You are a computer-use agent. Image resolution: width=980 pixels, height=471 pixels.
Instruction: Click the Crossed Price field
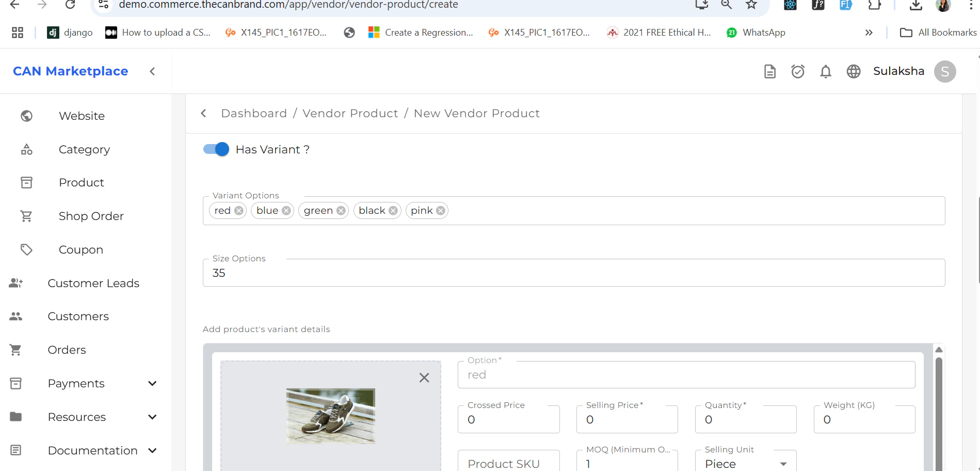pyautogui.click(x=509, y=419)
